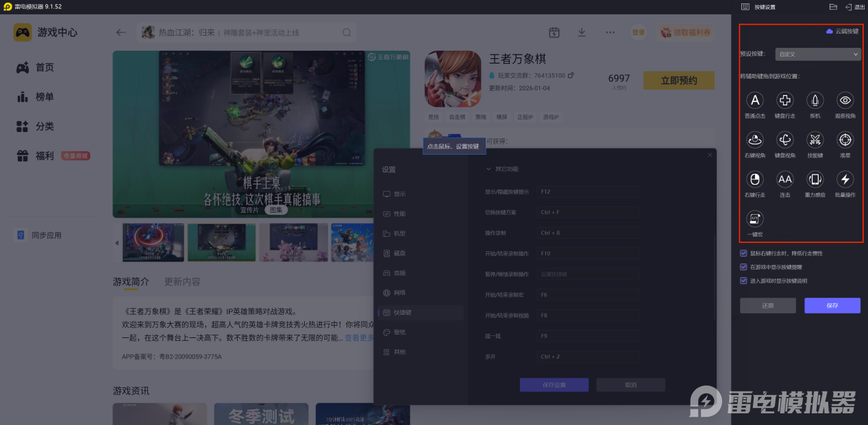
Task: Click 还原 button in key panel
Action: pos(768,305)
